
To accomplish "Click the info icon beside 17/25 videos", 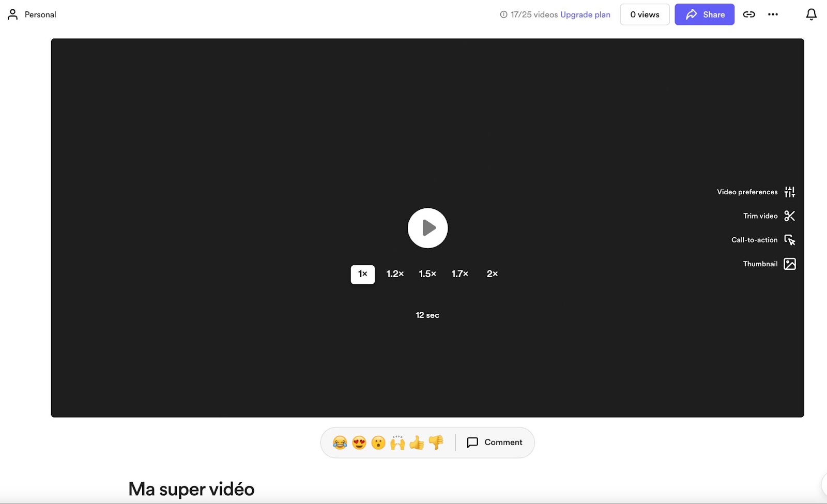I will 503,14.
